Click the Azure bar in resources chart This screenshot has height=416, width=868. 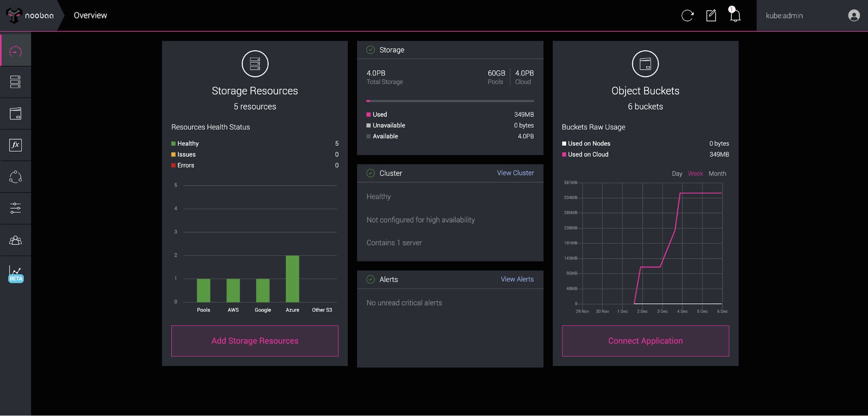point(292,279)
